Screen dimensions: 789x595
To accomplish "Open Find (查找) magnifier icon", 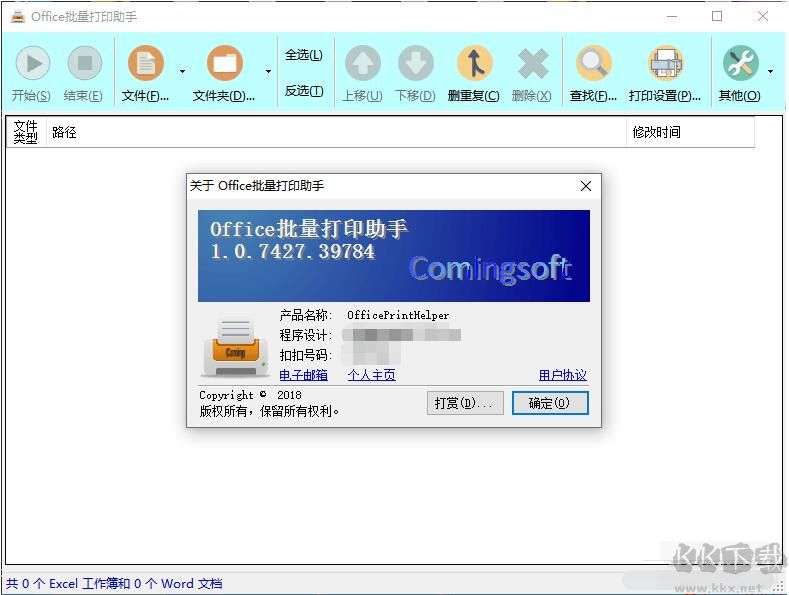I will pos(594,63).
